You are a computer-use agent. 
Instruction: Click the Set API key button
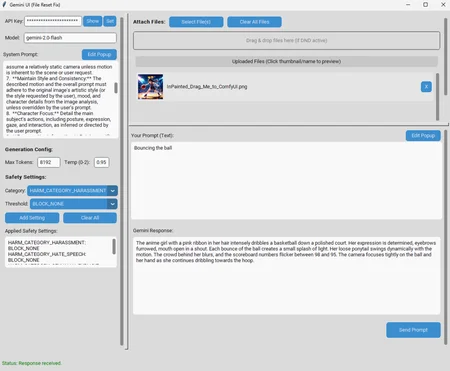pos(110,21)
